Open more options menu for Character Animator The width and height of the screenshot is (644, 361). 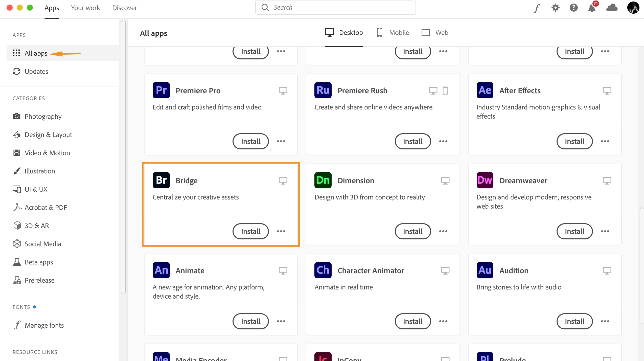(443, 321)
